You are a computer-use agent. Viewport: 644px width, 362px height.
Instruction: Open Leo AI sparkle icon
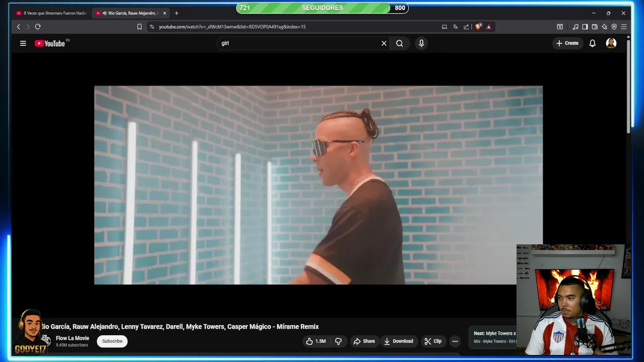coord(604,27)
